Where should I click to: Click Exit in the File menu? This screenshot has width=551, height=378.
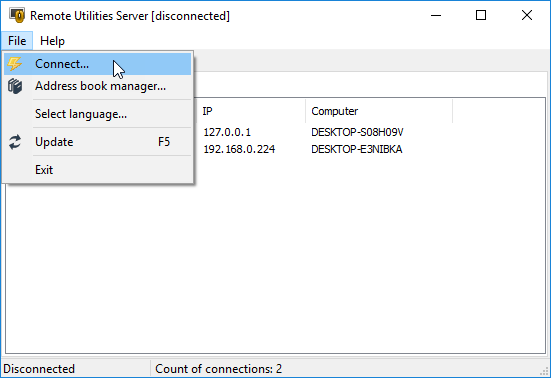coord(98,170)
